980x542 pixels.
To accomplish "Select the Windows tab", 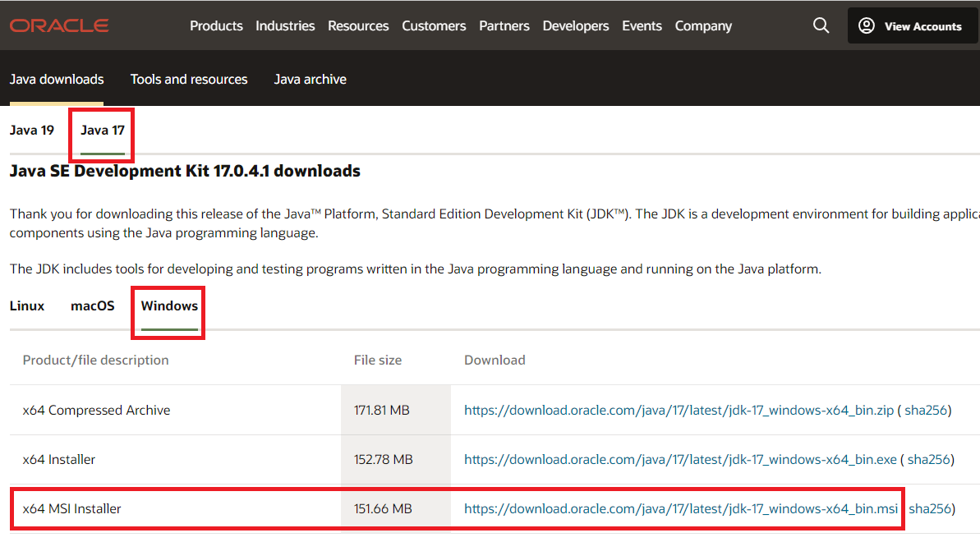I will [169, 305].
